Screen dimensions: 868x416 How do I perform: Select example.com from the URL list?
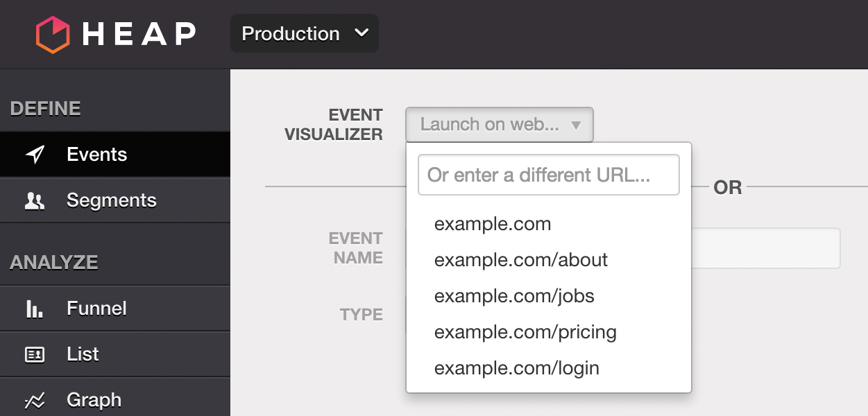[493, 225]
